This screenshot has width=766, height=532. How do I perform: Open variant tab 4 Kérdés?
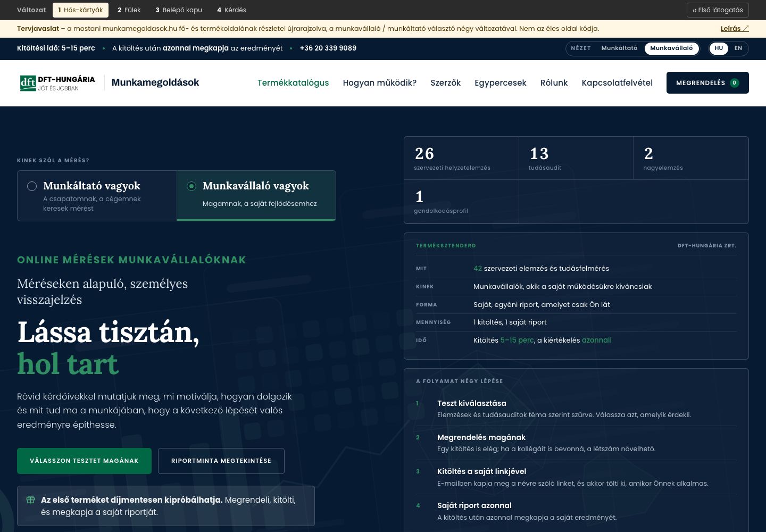231,10
